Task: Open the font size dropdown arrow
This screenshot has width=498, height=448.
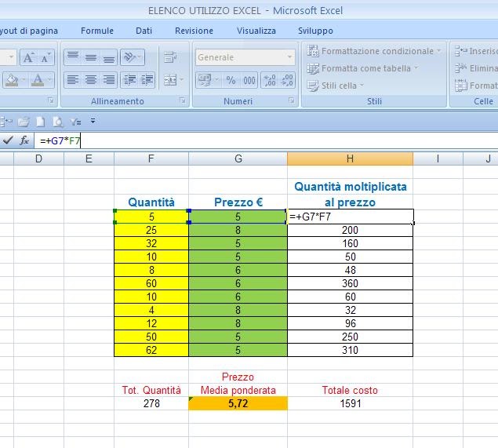Action: tap(11, 57)
